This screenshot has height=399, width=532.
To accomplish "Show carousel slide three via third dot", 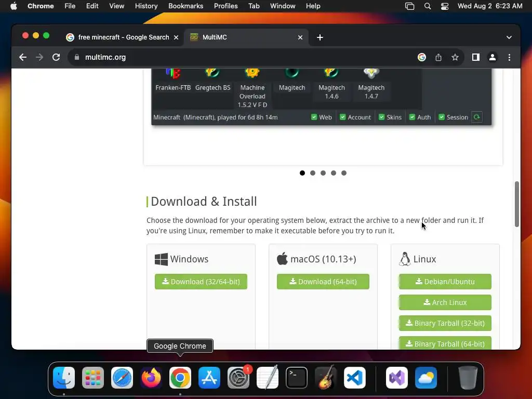I will [x=323, y=173].
